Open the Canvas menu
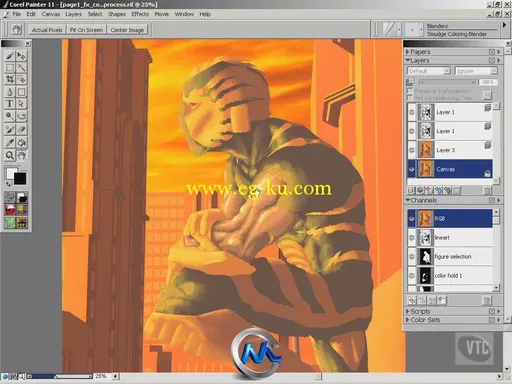This screenshot has width=512, height=384. click(51, 14)
